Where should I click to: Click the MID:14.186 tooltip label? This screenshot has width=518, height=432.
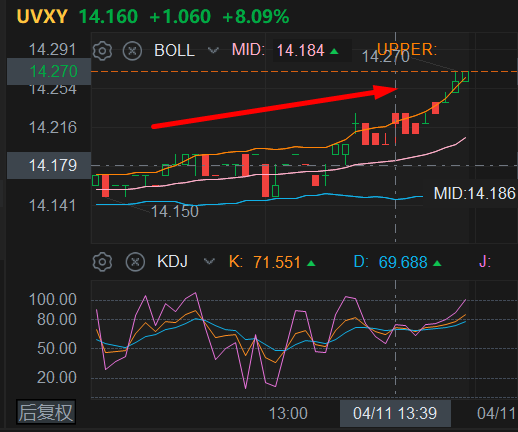pos(474,194)
